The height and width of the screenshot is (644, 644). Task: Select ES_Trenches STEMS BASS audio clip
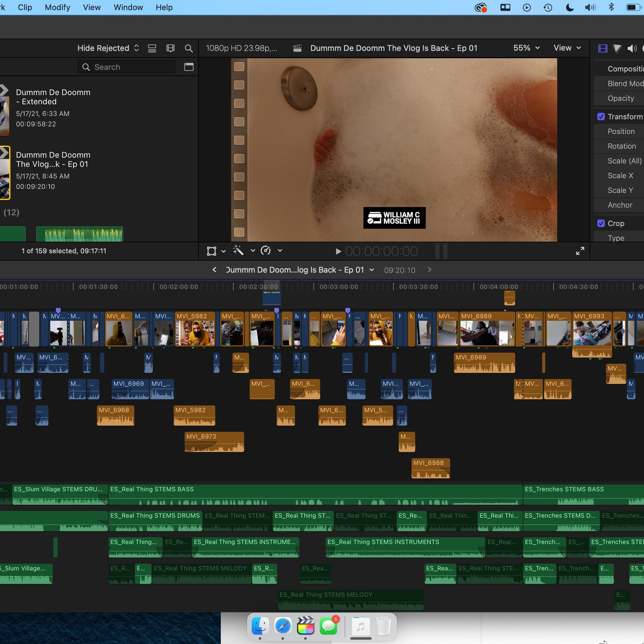coord(583,495)
